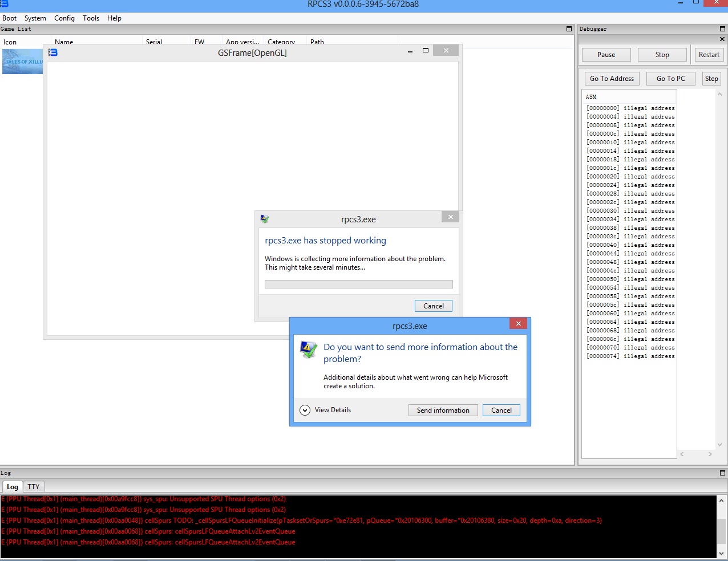Close the send information dialog
This screenshot has width=728, height=561.
click(x=519, y=323)
